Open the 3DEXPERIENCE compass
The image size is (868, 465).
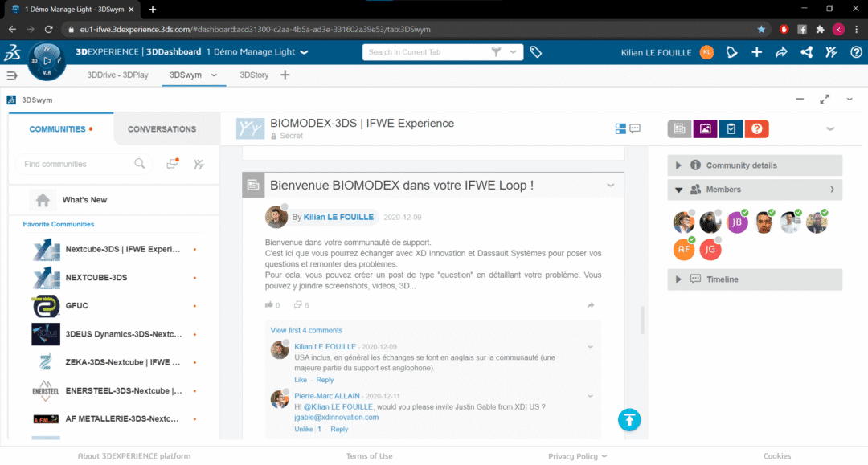click(47, 59)
